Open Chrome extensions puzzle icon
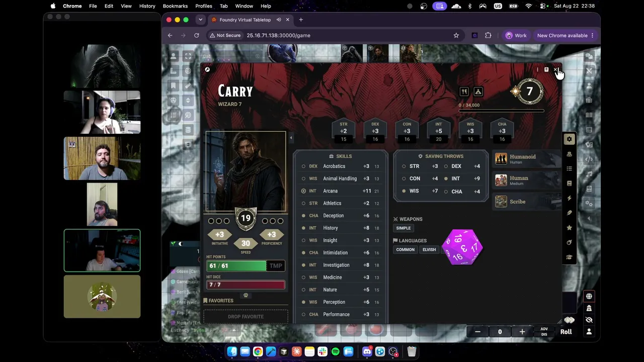The height and width of the screenshot is (362, 644). 488,36
